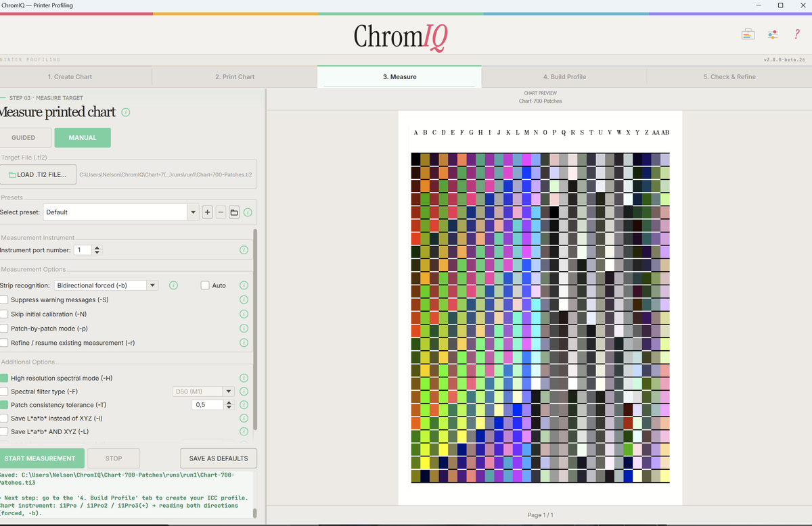Click the STOP button
Screen dimensions: 812x526
(x=114, y=458)
